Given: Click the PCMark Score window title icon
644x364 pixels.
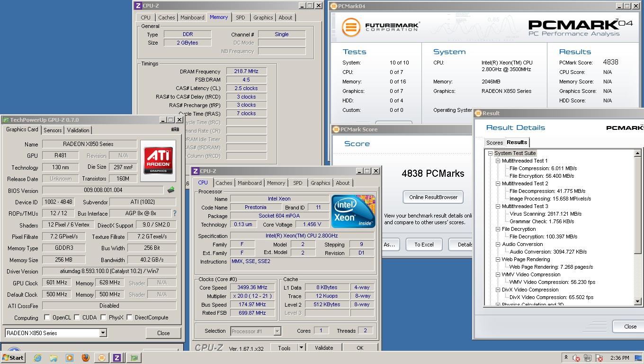Looking at the screenshot, I should pyautogui.click(x=336, y=129).
